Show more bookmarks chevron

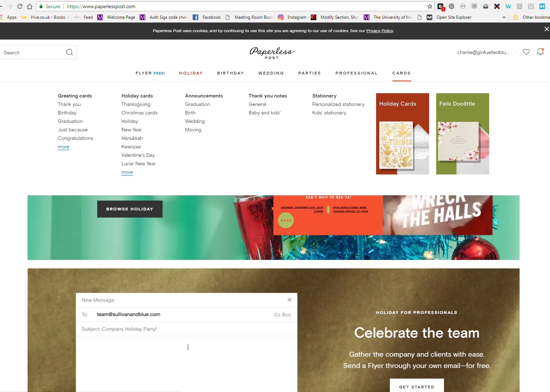tap(504, 17)
